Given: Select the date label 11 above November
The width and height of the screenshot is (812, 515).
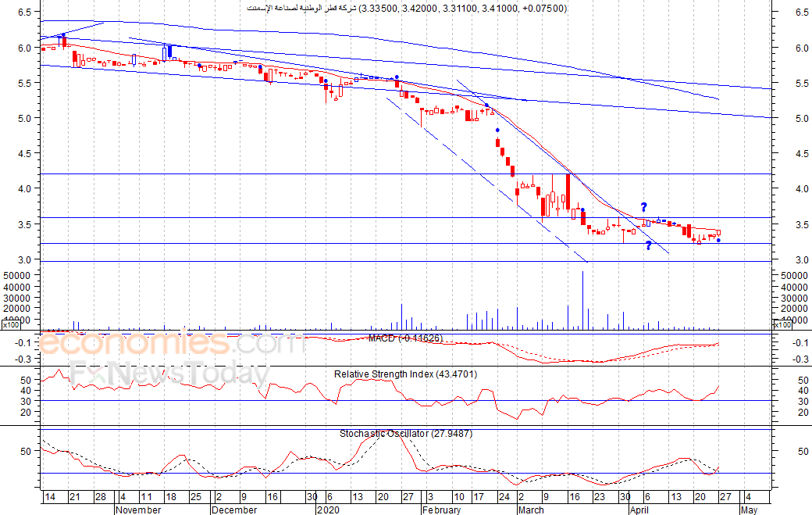Looking at the screenshot, I should pyautogui.click(x=147, y=497).
